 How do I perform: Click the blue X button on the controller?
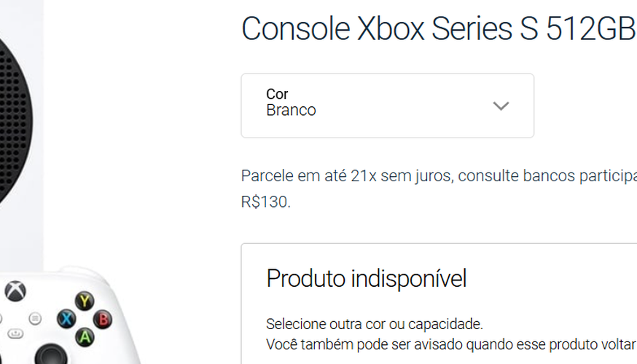(x=67, y=319)
